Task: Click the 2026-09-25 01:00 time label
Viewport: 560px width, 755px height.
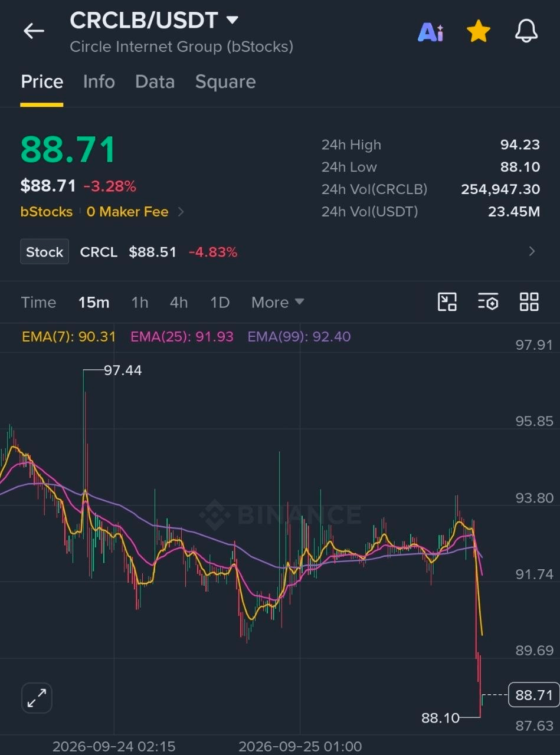Action: (x=300, y=746)
